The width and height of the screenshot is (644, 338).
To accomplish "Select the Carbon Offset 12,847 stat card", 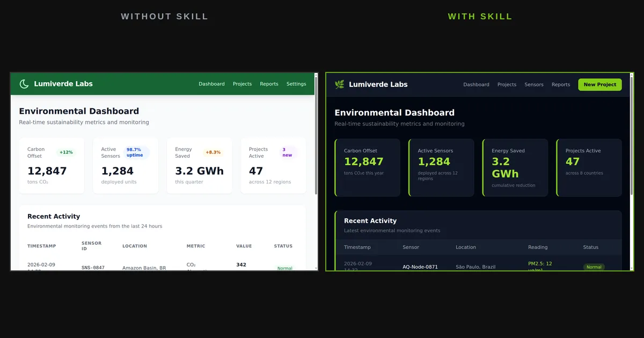I will (367, 167).
